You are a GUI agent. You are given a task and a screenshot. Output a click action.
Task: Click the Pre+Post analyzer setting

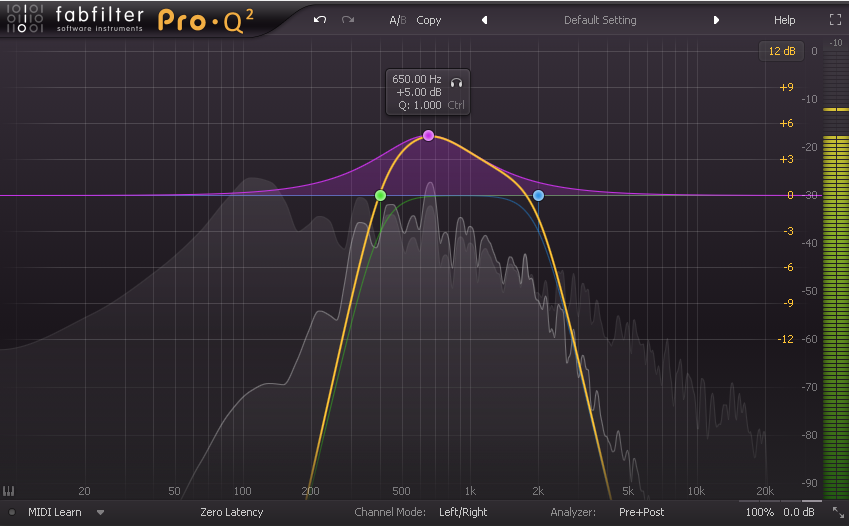pos(640,512)
